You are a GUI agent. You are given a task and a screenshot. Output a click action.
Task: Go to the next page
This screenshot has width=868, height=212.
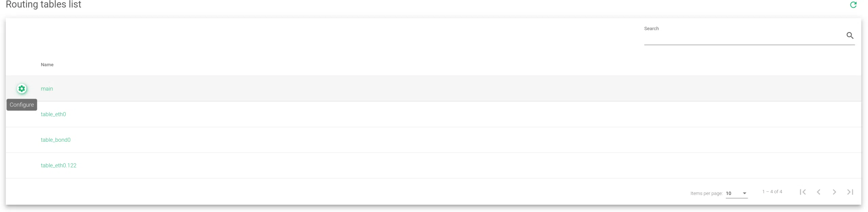tap(834, 192)
